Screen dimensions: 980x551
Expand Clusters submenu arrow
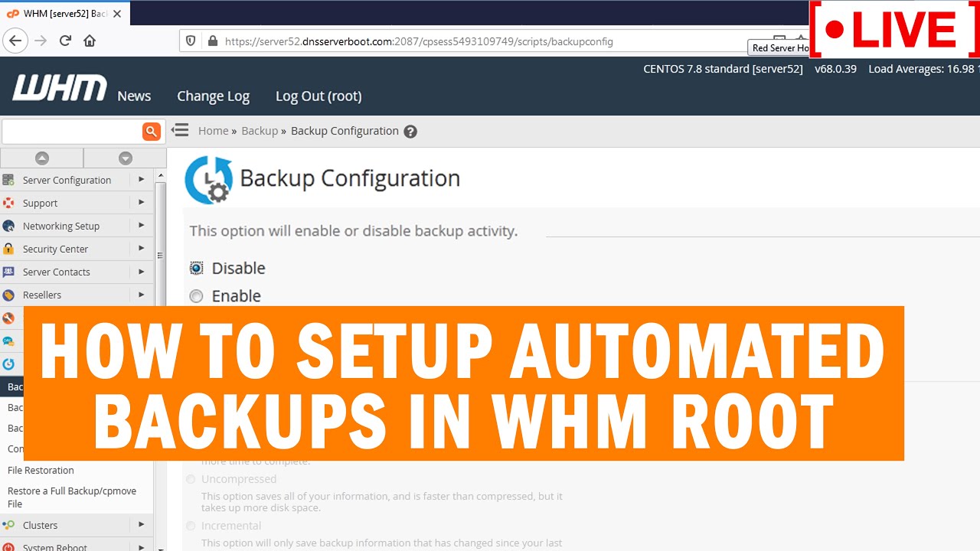pos(141,524)
